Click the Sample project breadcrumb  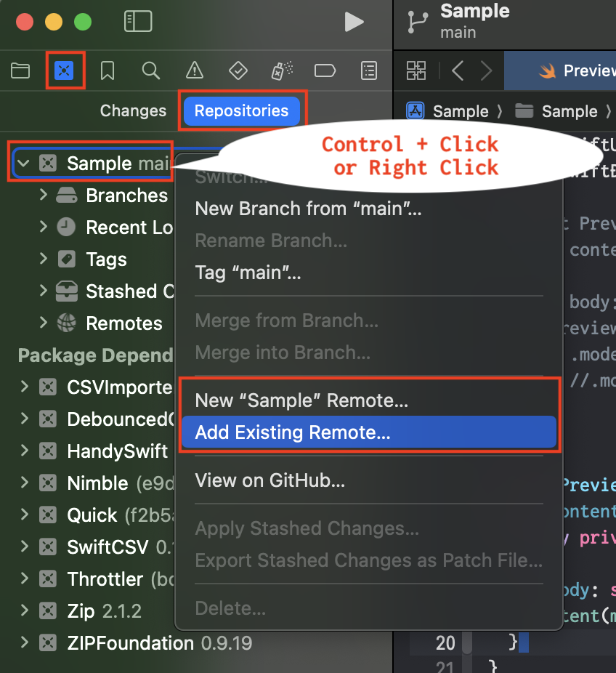point(461,112)
